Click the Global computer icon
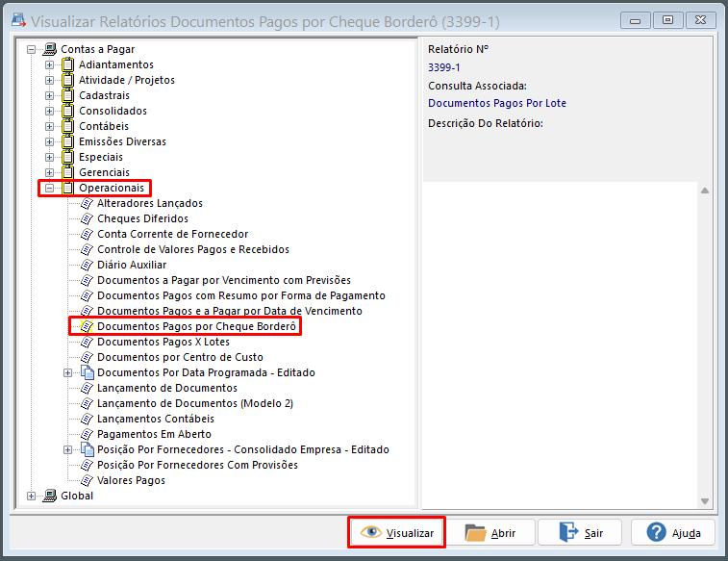Image resolution: width=728 pixels, height=561 pixels. coord(50,496)
